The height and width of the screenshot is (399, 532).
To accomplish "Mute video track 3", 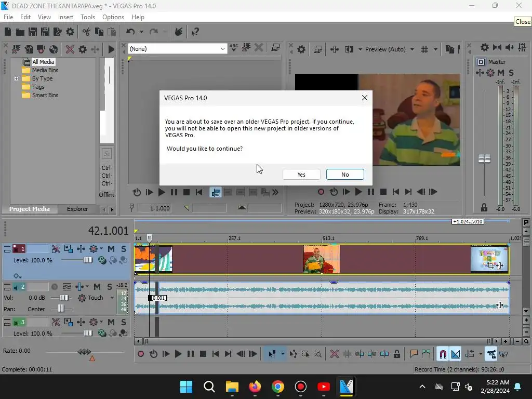I will pos(111,322).
